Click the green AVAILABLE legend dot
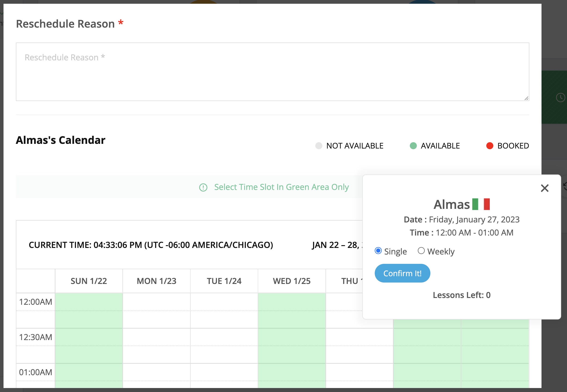This screenshot has width=567, height=392. pos(413,146)
